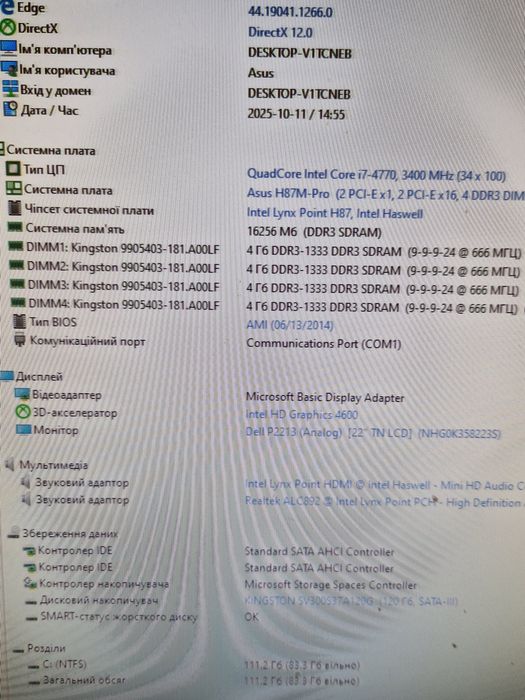The width and height of the screenshot is (525, 700).
Task: Click the BIOS type chip icon
Action: 19,321
